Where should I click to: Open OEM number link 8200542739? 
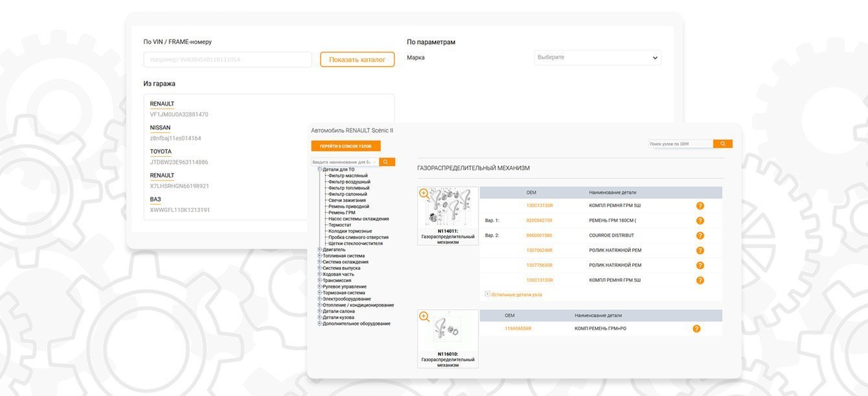[539, 220]
